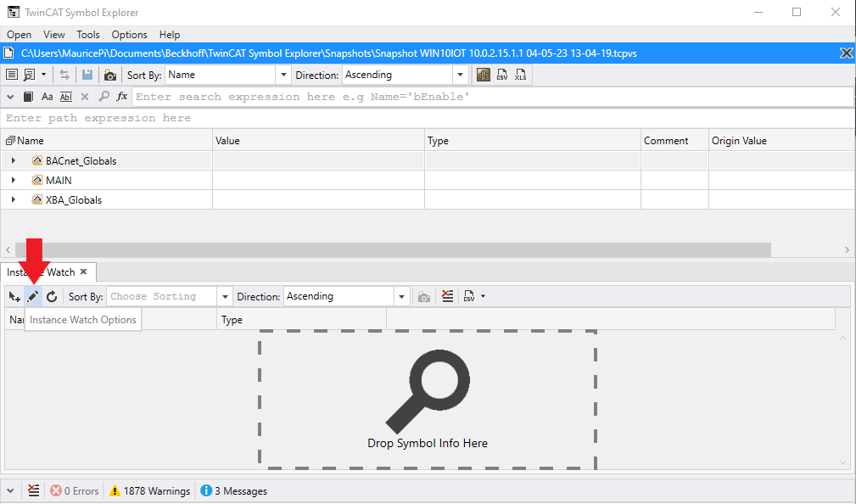Click the search expression input field
The height and width of the screenshot is (504, 856).
[x=492, y=97]
